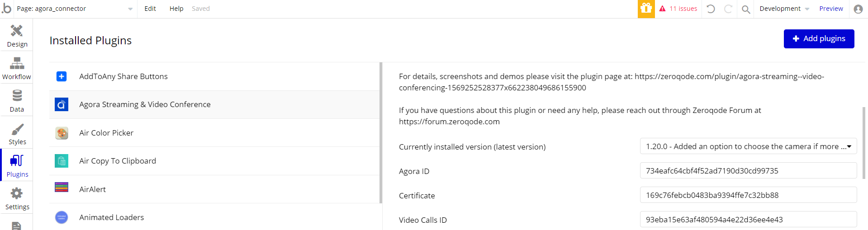868x230 pixels.
Task: Click the undo arrow icon
Action: pyautogui.click(x=711, y=9)
